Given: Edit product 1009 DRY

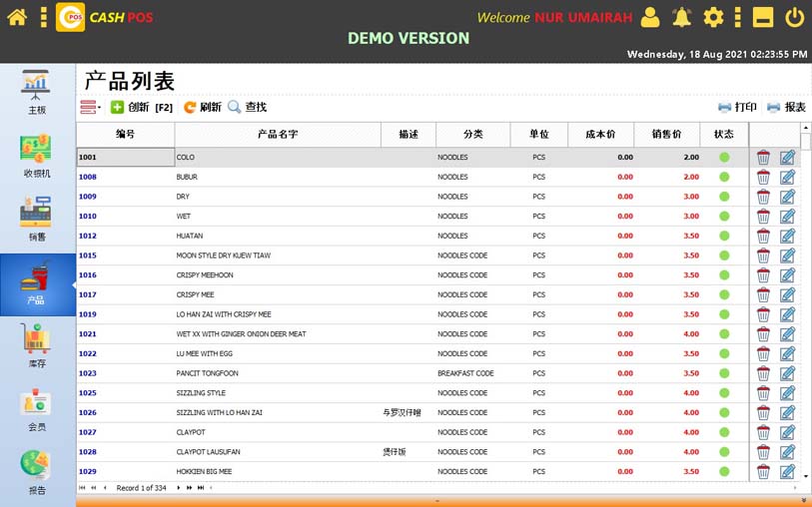Looking at the screenshot, I should pyautogui.click(x=787, y=197).
